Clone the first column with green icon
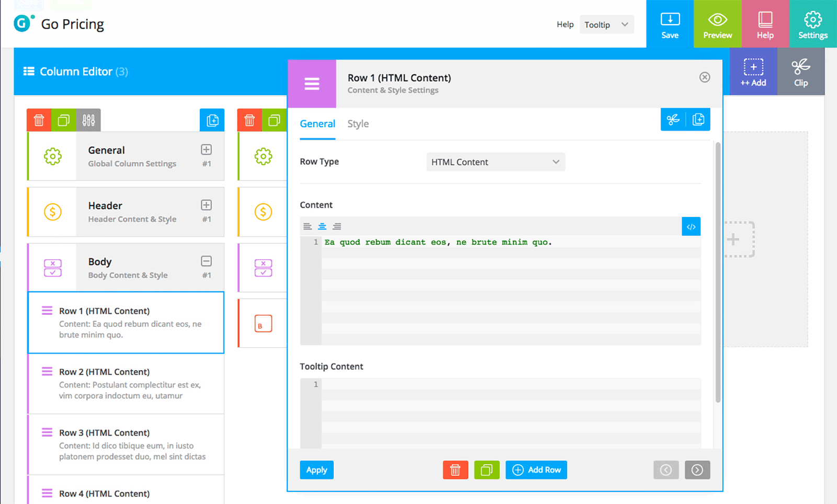 (x=63, y=120)
